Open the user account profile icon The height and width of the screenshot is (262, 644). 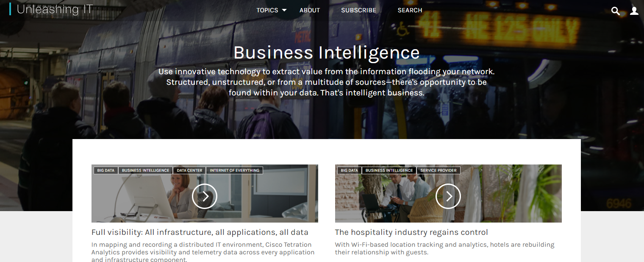tap(634, 11)
